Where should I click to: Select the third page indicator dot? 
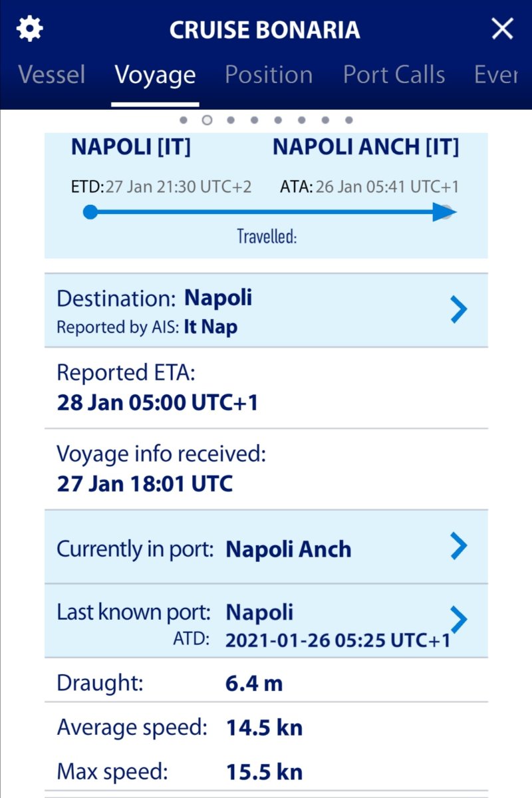tap(231, 120)
